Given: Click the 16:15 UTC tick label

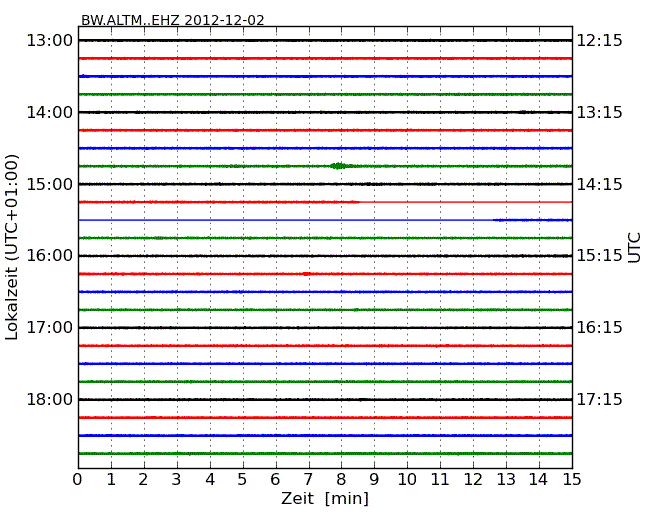Looking at the screenshot, I should (x=600, y=328).
